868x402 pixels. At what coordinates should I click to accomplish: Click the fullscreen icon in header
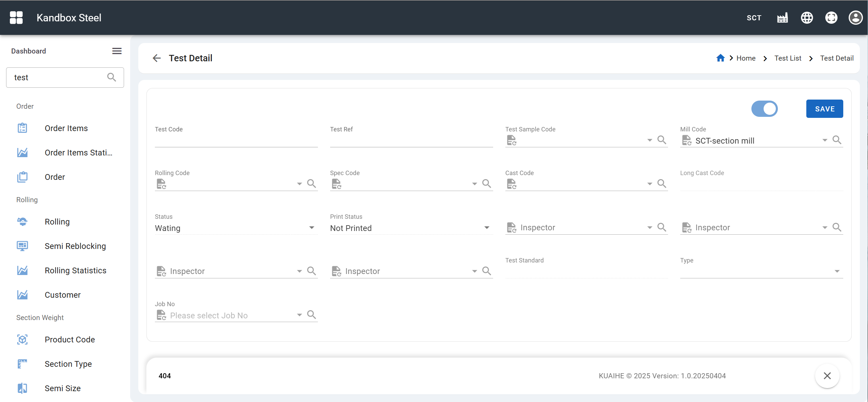[831, 18]
